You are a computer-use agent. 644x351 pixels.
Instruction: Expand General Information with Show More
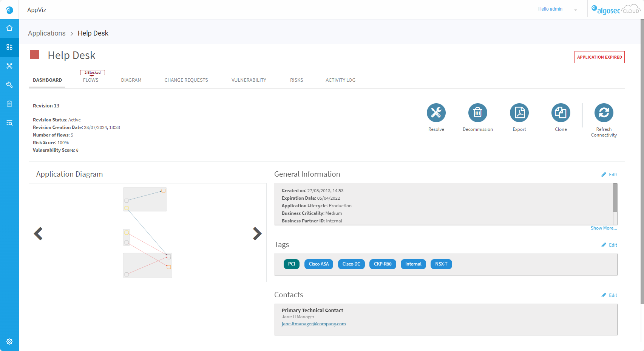604,228
